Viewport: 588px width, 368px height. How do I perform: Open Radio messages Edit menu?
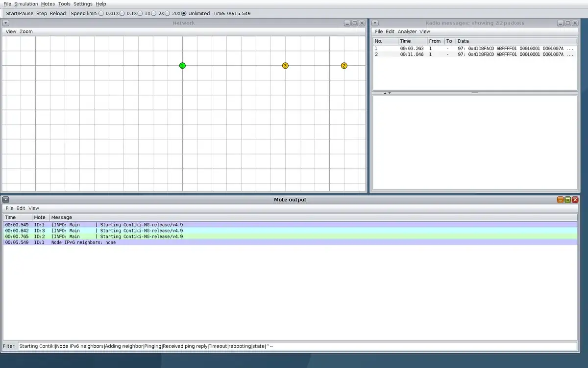(x=390, y=31)
